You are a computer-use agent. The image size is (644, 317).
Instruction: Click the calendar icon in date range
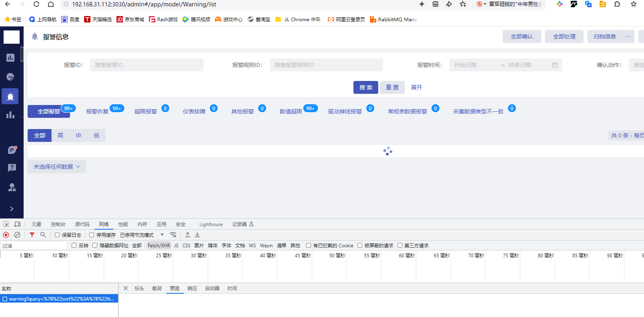coord(554,65)
